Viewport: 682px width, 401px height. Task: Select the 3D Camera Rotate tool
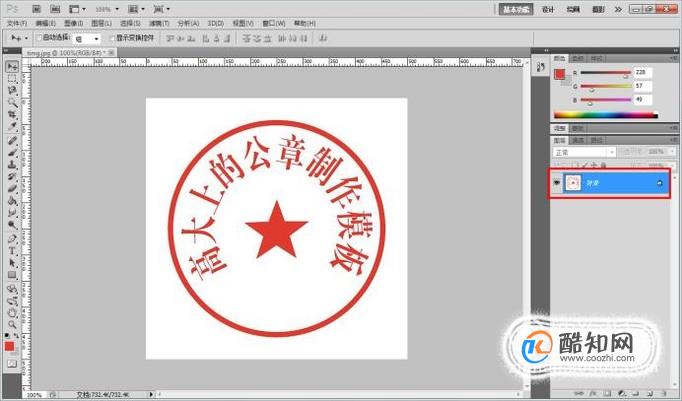[12, 301]
